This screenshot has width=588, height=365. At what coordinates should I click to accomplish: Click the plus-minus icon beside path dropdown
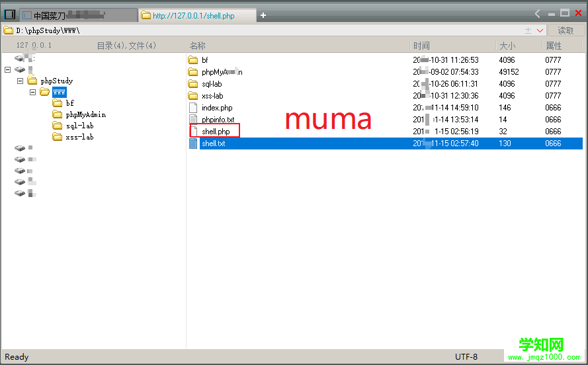[x=528, y=30]
